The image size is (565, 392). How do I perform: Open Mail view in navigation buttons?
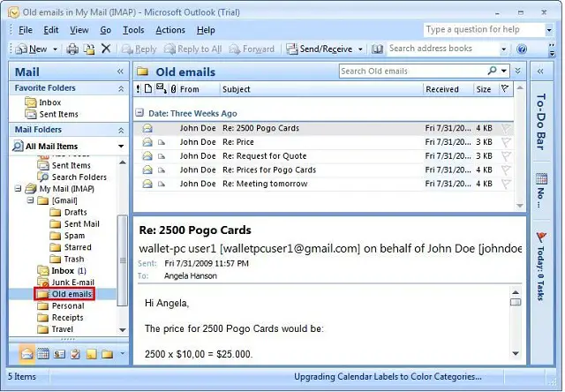26,354
